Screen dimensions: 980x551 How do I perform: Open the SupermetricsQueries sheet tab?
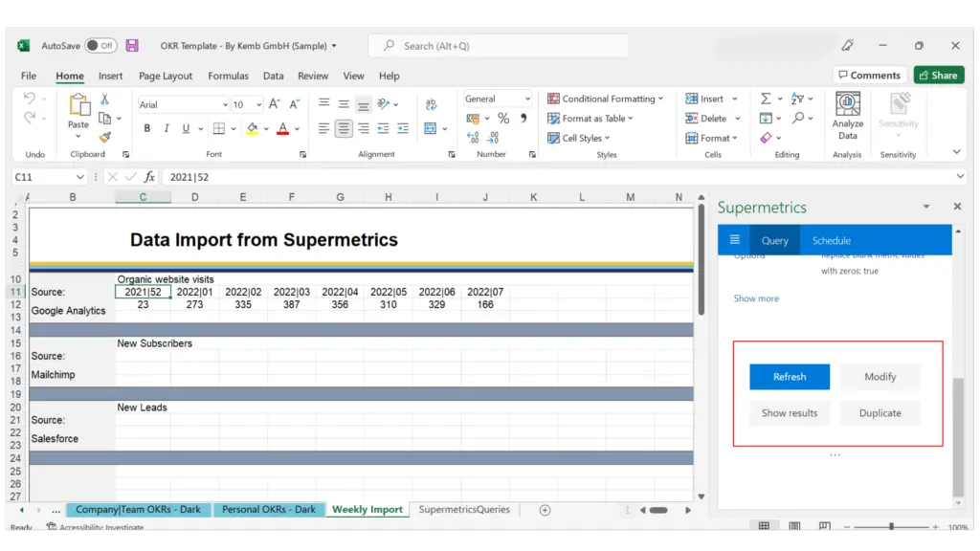[464, 509]
